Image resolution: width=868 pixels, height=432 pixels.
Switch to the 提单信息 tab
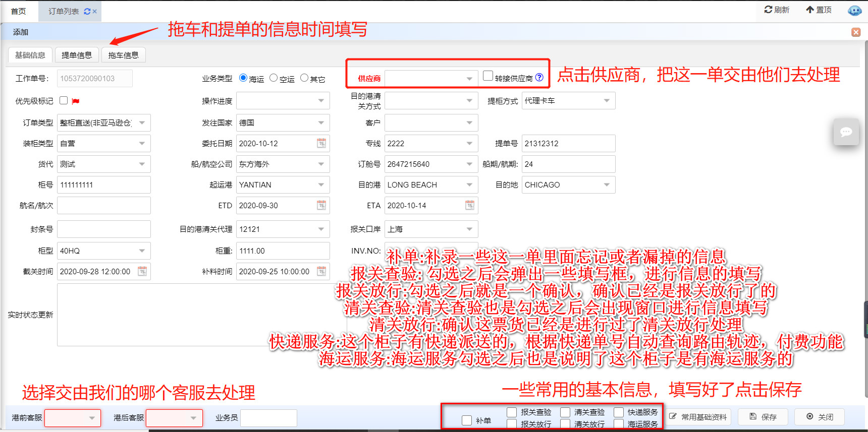[x=77, y=55]
